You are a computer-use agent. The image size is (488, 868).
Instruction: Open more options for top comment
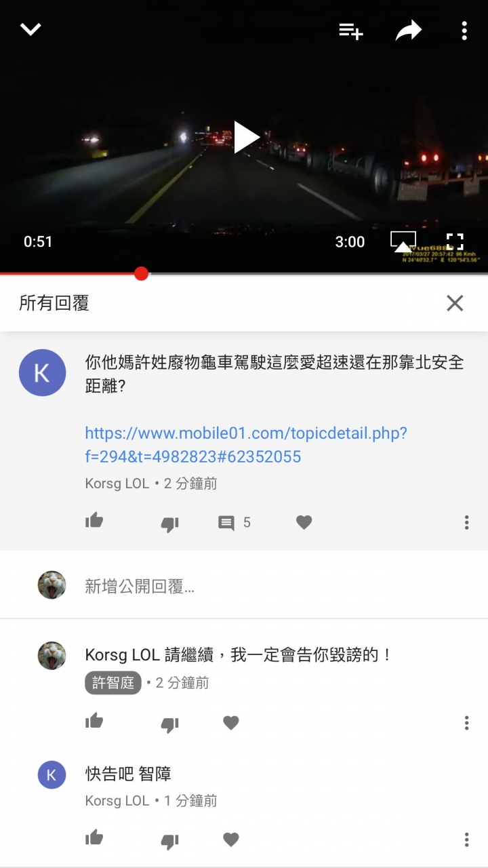(466, 522)
